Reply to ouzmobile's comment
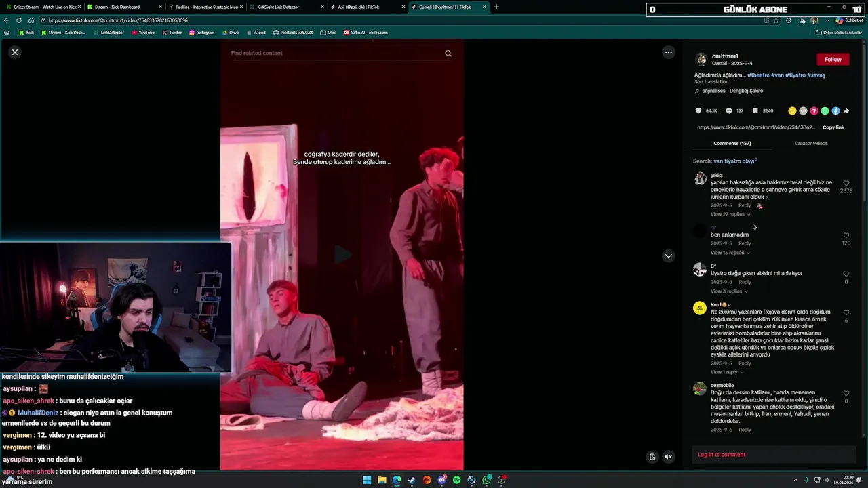 click(x=745, y=430)
